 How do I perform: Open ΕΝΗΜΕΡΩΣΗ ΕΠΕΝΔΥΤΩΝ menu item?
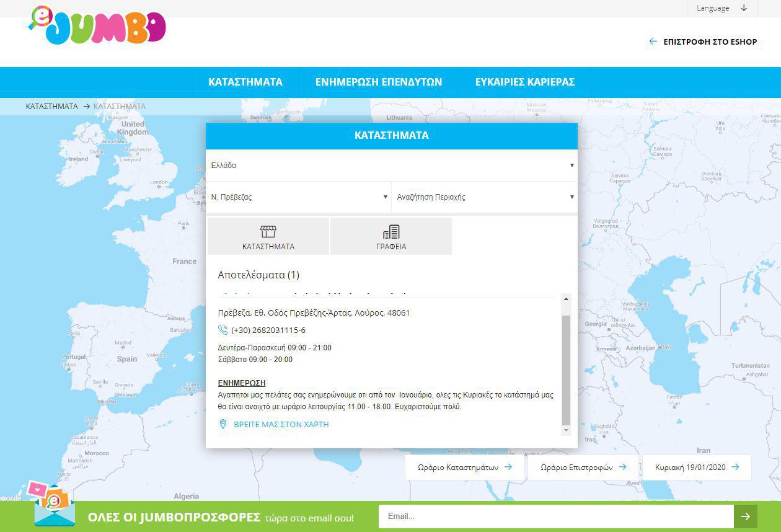379,82
